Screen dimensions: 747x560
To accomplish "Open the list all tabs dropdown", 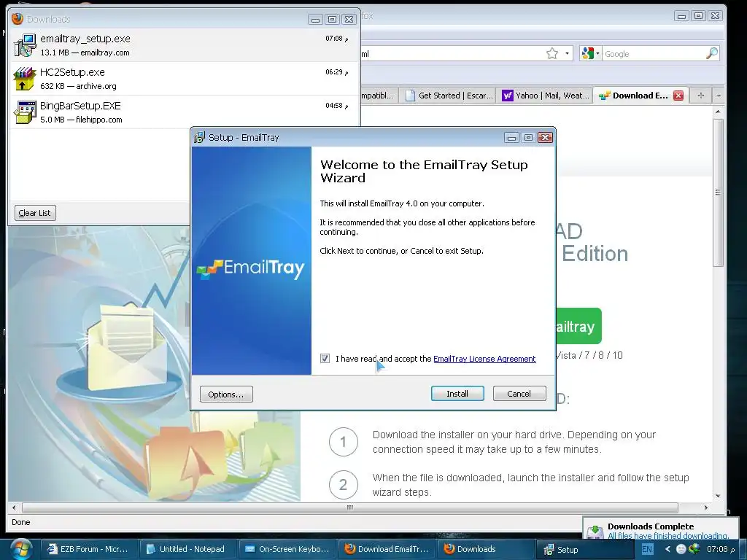I will (x=719, y=96).
